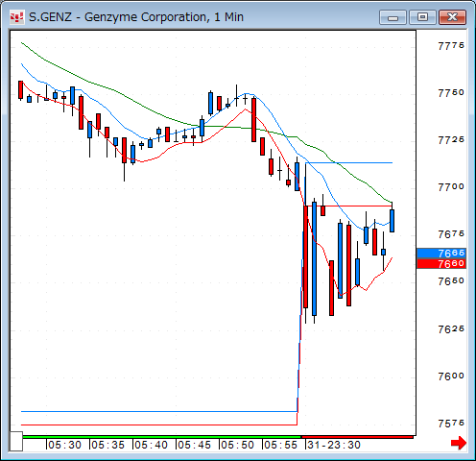Click the red arrow at bottom right
476x461 pixels.
point(459,443)
